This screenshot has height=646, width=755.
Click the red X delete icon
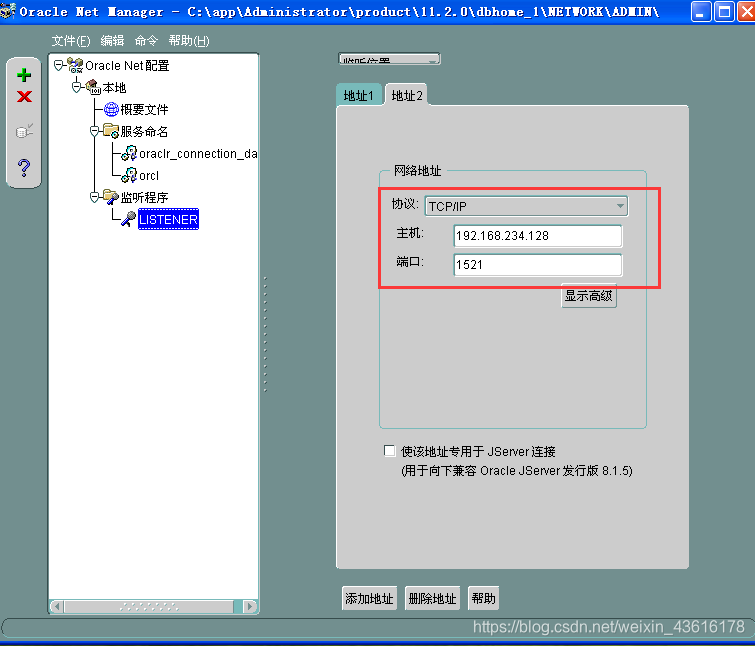pos(24,97)
